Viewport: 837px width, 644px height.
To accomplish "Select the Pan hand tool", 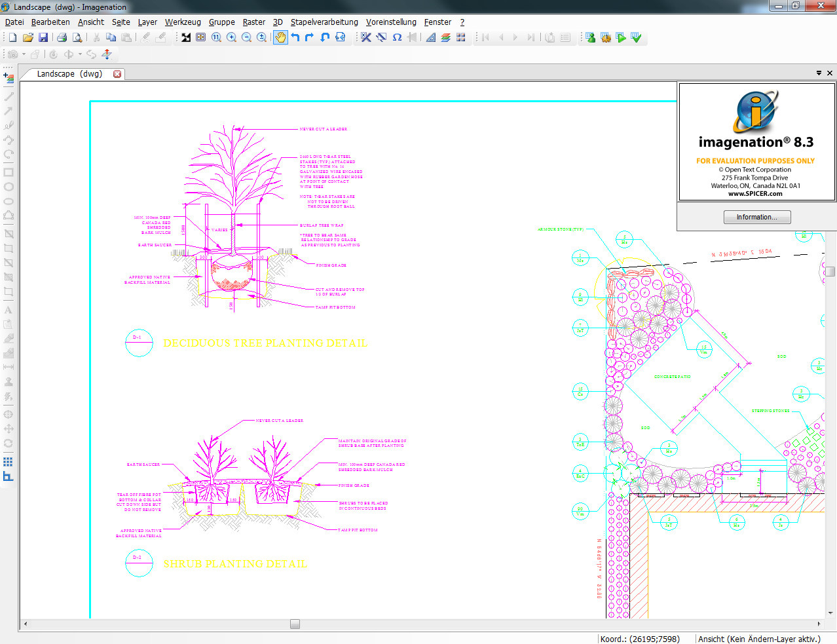I will [x=280, y=37].
